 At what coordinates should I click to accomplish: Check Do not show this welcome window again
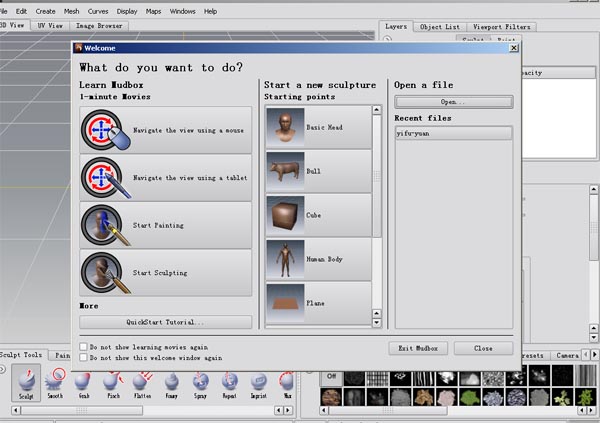83,358
